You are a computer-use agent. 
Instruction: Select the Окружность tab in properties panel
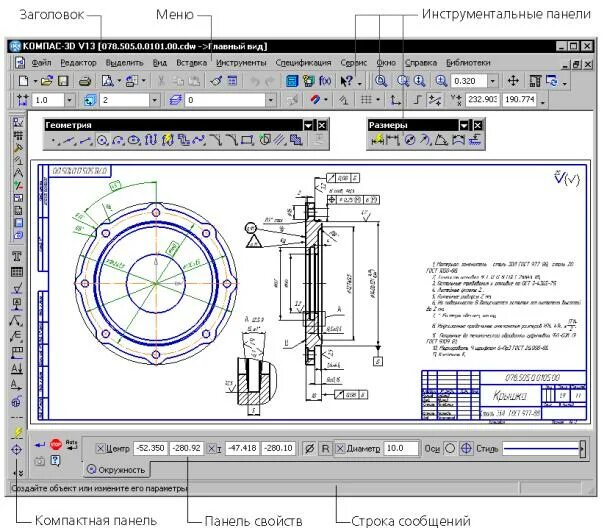coord(116,470)
